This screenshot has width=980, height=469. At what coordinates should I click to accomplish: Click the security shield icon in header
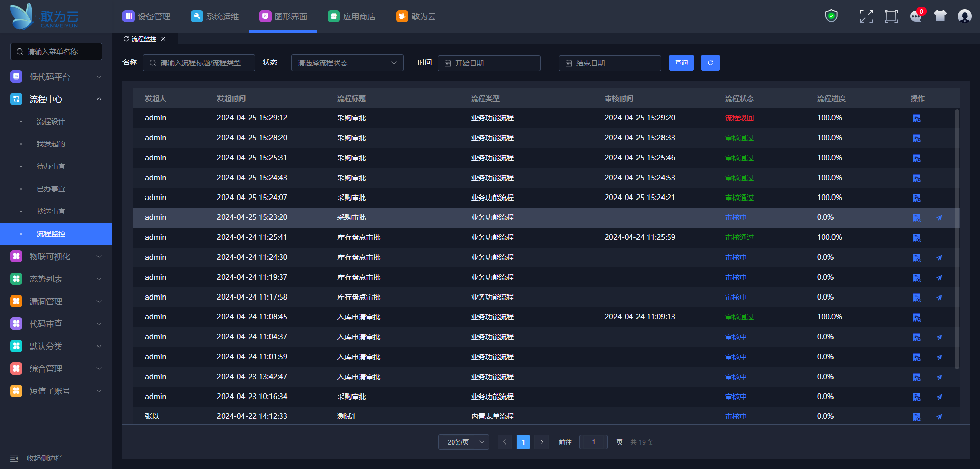(831, 16)
